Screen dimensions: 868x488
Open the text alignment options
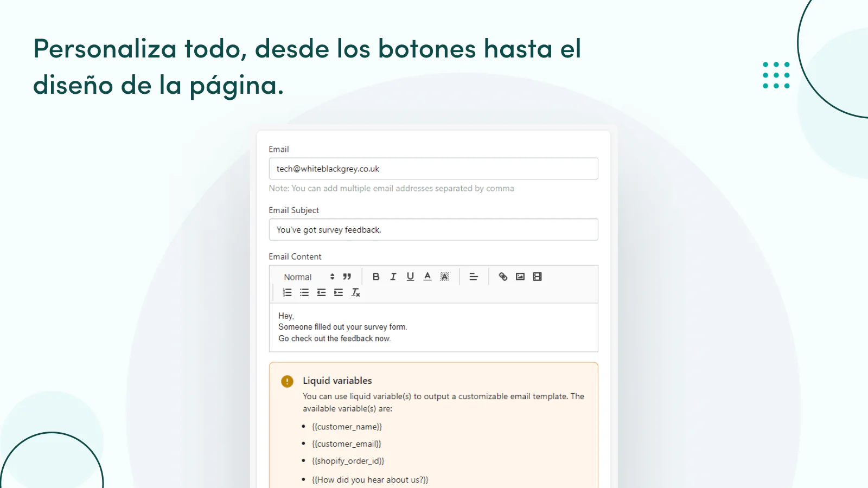tap(474, 277)
